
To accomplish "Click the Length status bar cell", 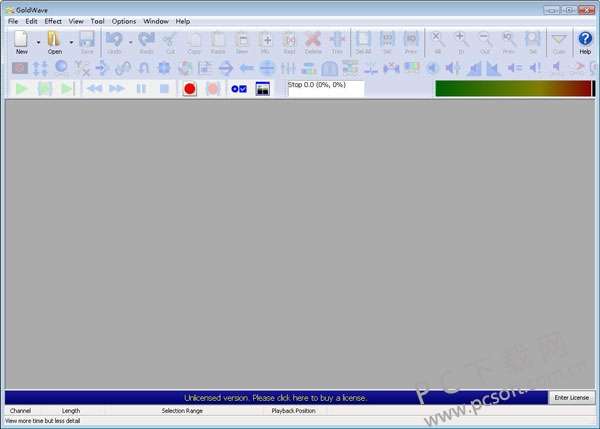I will 71,411.
